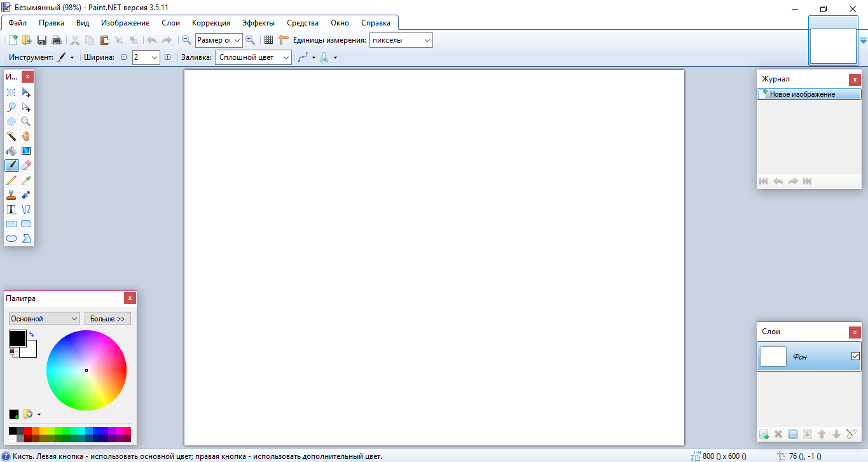868x462 pixels.
Task: Select the Move Selection tool
Action: 26,107
